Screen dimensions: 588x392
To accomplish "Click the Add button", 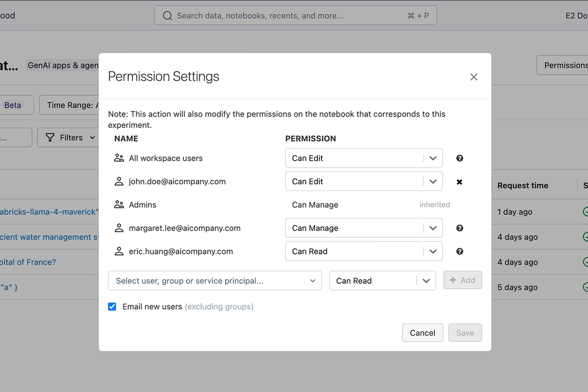I will 463,280.
